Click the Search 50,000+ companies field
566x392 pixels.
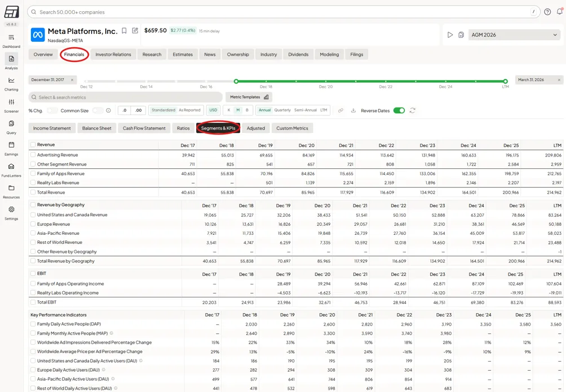pos(284,12)
